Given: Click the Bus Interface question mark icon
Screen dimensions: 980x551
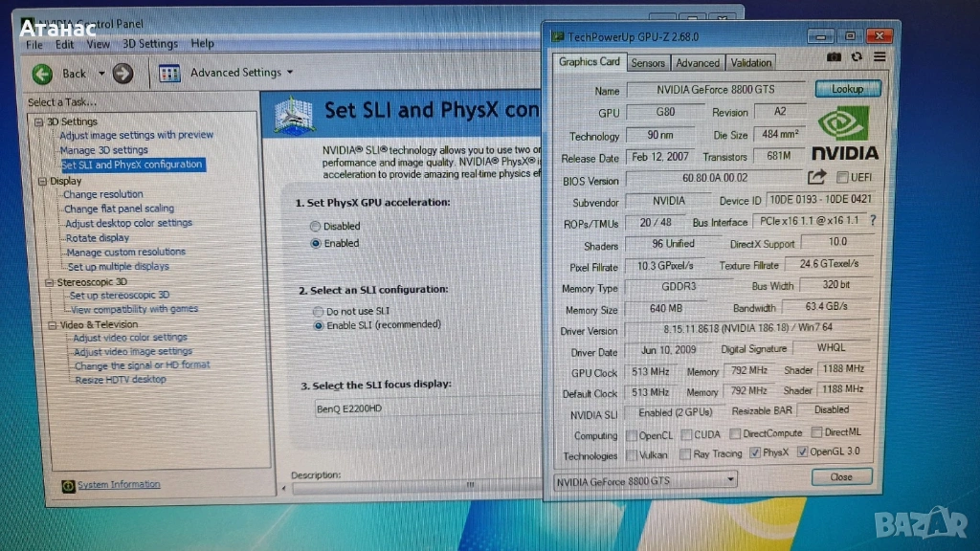Looking at the screenshot, I should tap(873, 221).
